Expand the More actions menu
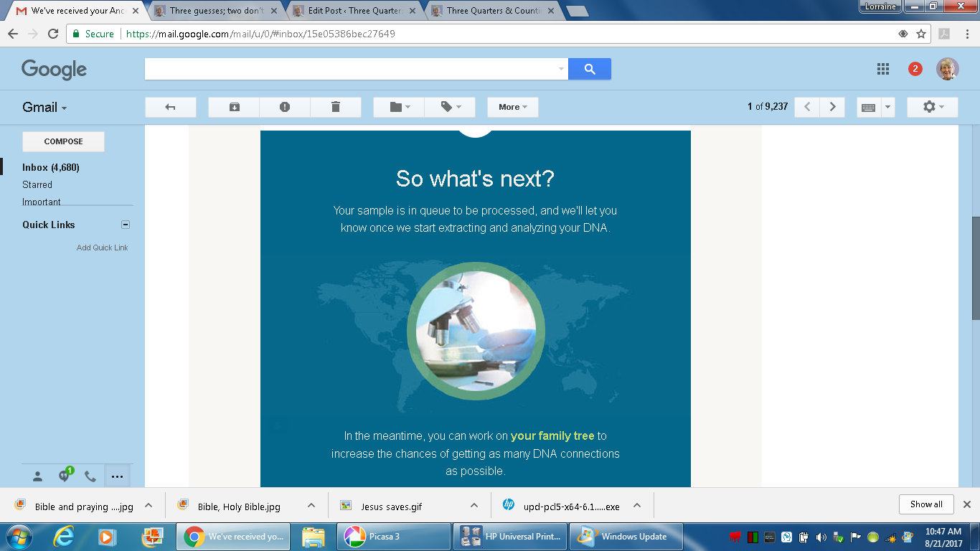The image size is (980, 551). pos(512,107)
